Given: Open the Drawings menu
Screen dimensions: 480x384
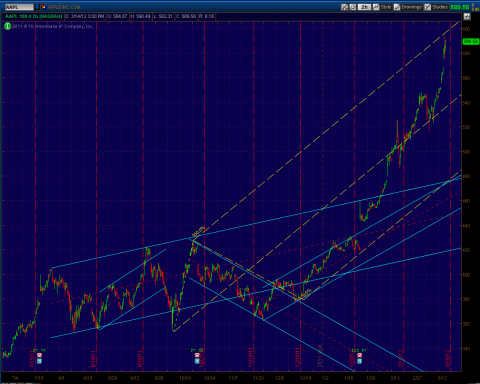Looking at the screenshot, I should [x=408, y=7].
